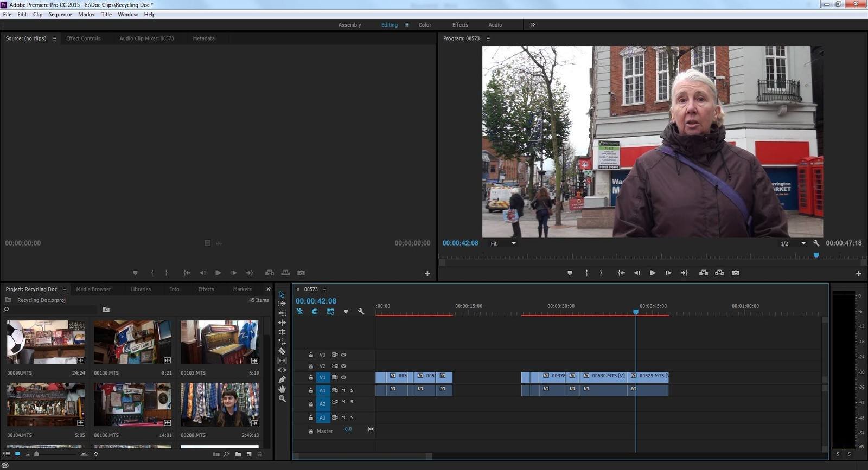Select the Zoom tool magnifier

click(282, 398)
